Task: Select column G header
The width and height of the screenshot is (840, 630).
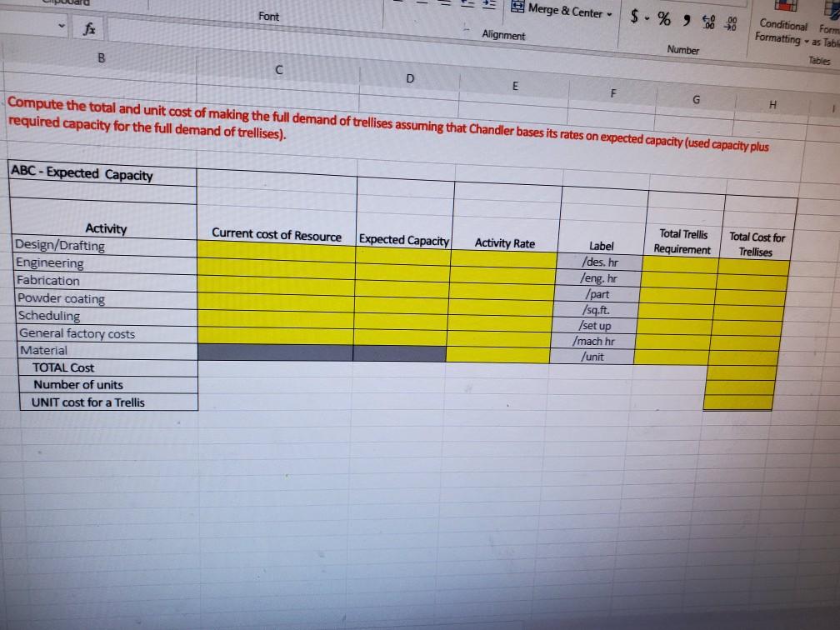Action: 696,99
